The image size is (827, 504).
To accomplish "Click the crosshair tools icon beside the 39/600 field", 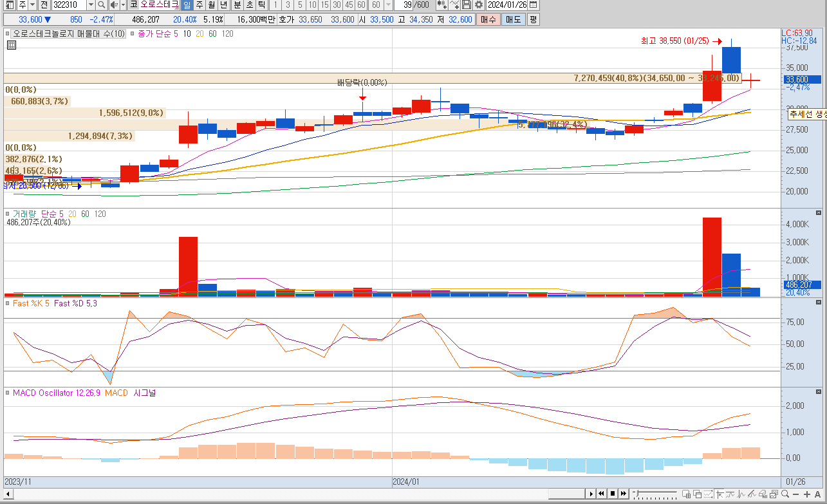I will click(441, 5).
